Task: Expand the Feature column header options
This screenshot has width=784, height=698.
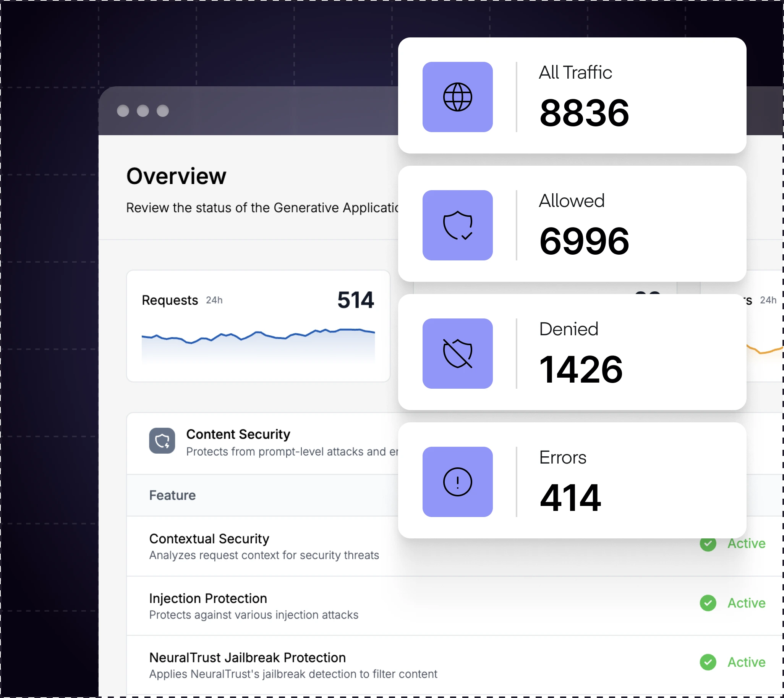Action: pyautogui.click(x=172, y=495)
